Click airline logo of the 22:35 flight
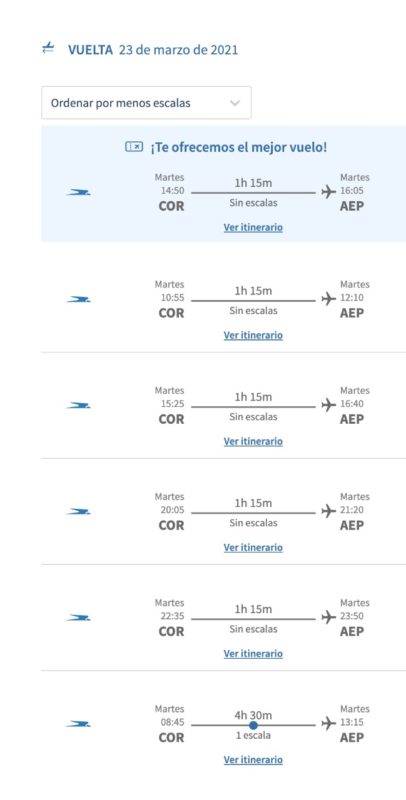This screenshot has height=800, width=406. click(79, 618)
